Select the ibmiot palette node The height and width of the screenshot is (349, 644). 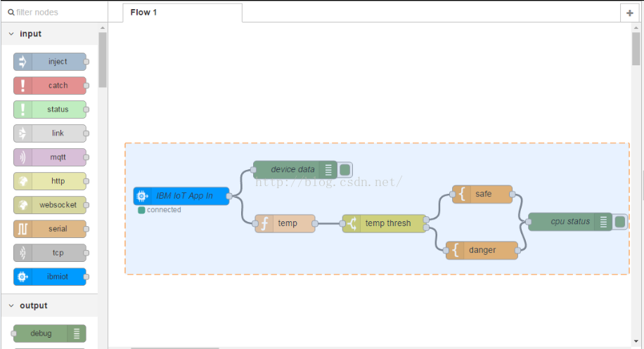(50, 277)
